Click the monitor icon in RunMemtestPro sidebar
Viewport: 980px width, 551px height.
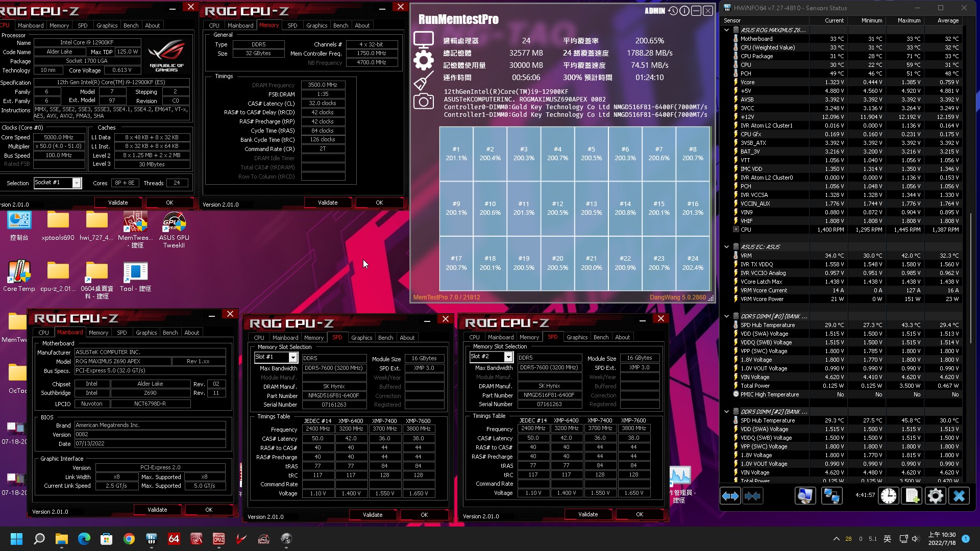[424, 40]
